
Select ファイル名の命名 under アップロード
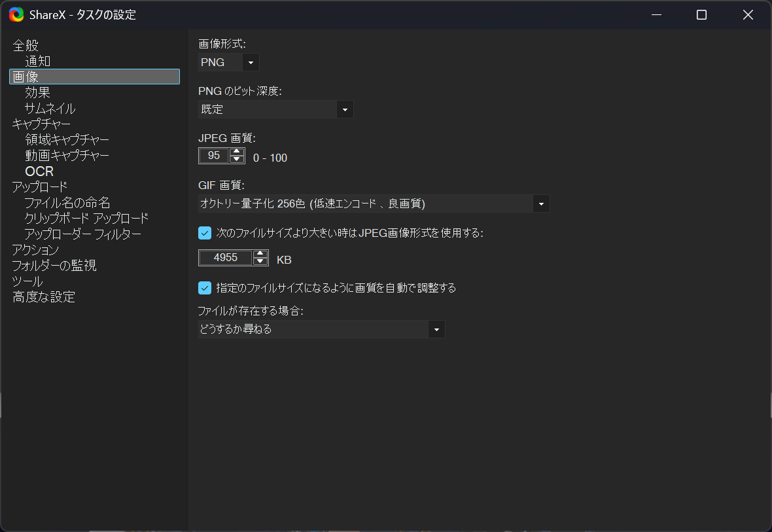[x=67, y=203]
